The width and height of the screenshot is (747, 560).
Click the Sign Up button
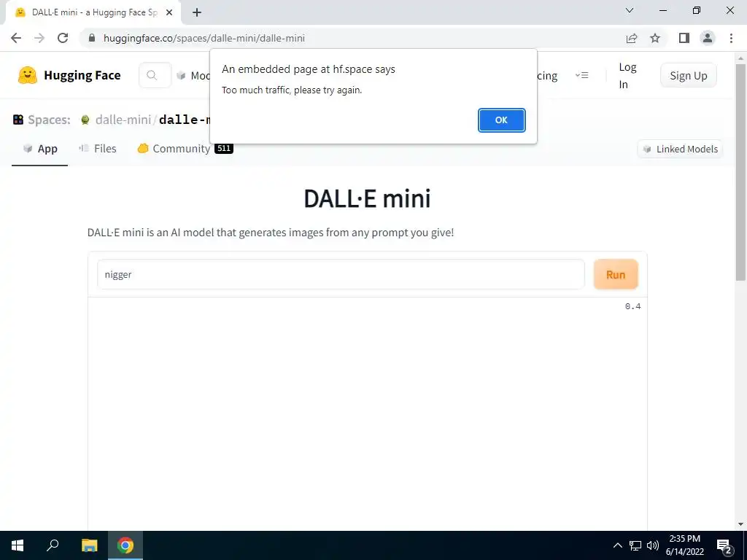[689, 75]
